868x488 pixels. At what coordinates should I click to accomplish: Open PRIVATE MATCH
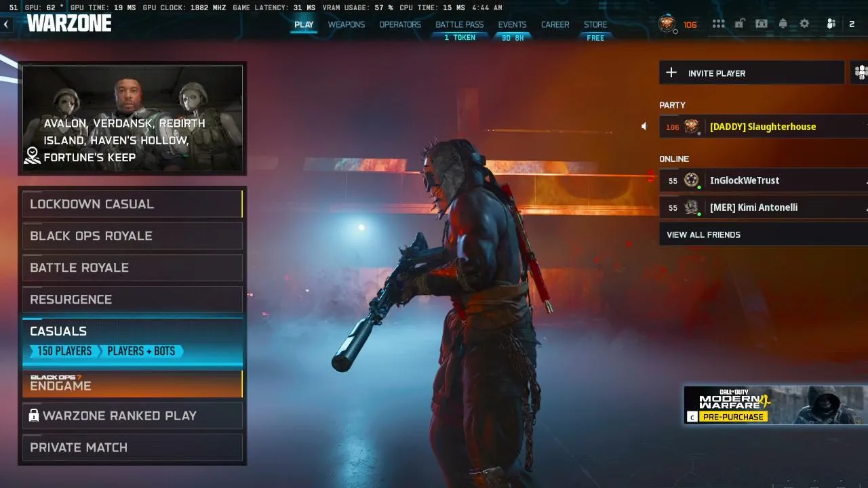[x=132, y=447]
